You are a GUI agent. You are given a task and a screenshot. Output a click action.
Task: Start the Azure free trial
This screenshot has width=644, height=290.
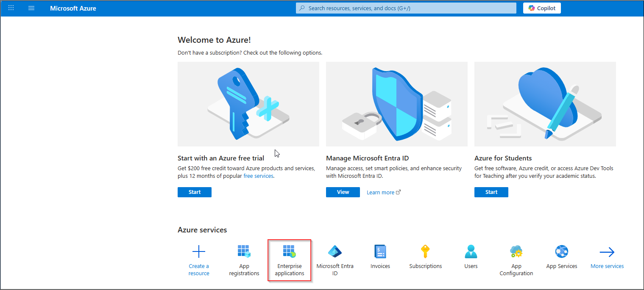tap(195, 192)
